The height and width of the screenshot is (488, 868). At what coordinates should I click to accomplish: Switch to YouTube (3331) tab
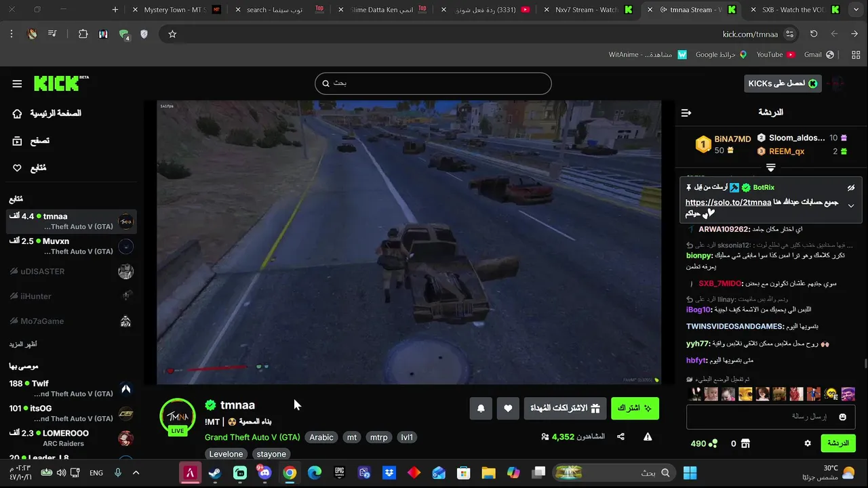(486, 9)
